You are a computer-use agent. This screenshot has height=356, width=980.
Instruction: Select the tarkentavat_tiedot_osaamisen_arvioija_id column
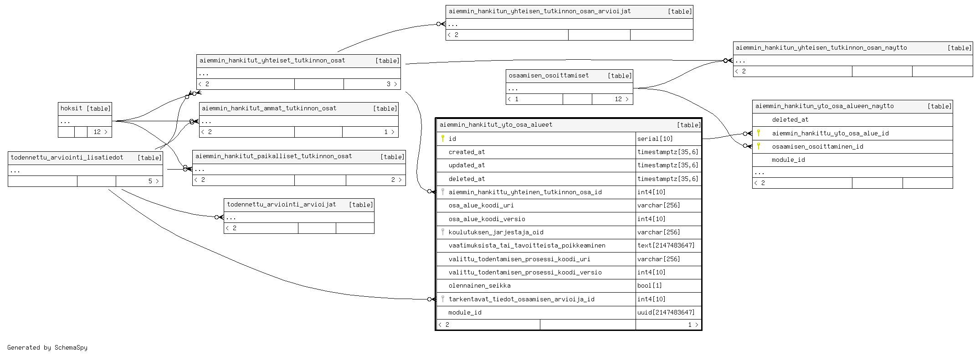[x=521, y=299]
